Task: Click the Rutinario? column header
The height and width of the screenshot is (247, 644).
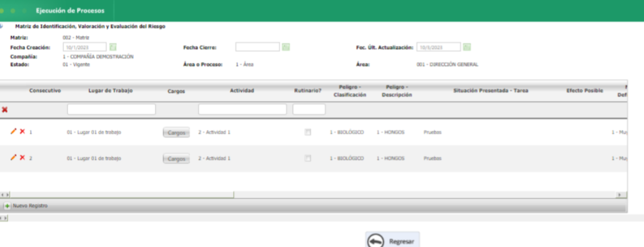Action: point(308,91)
